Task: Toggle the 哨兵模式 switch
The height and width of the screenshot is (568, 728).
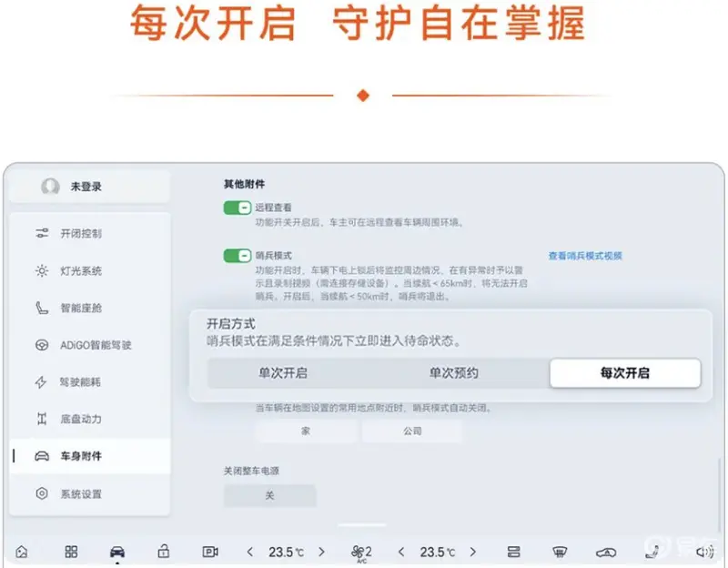Action: [237, 256]
